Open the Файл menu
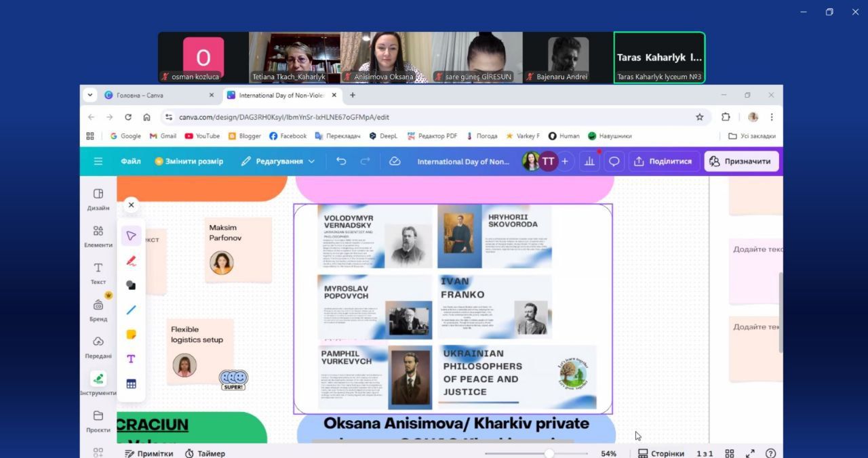 131,161
